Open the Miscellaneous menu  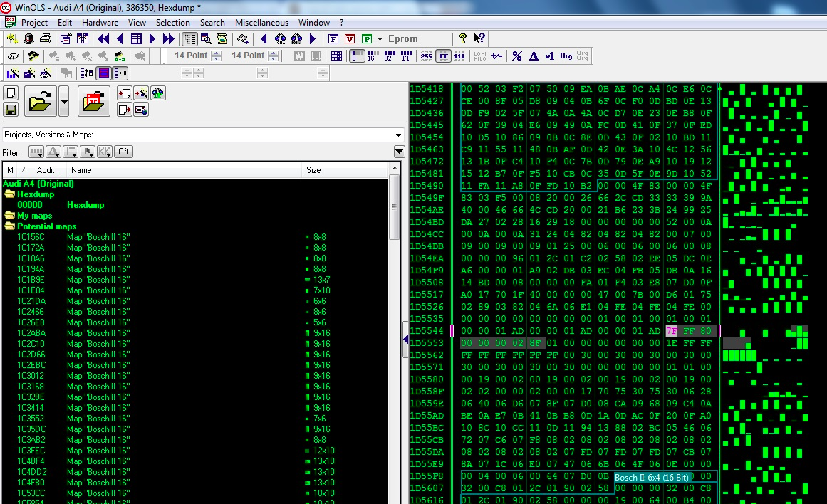pyautogui.click(x=261, y=23)
